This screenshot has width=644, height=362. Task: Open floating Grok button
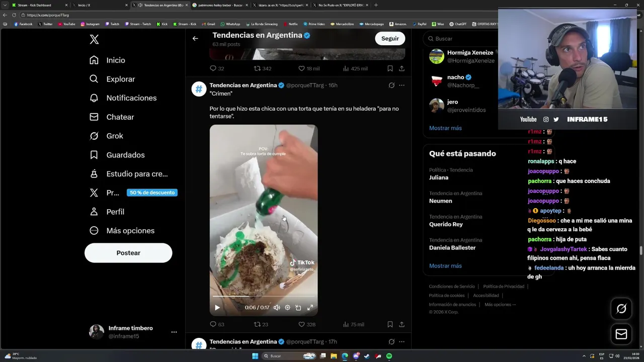tap(621, 309)
